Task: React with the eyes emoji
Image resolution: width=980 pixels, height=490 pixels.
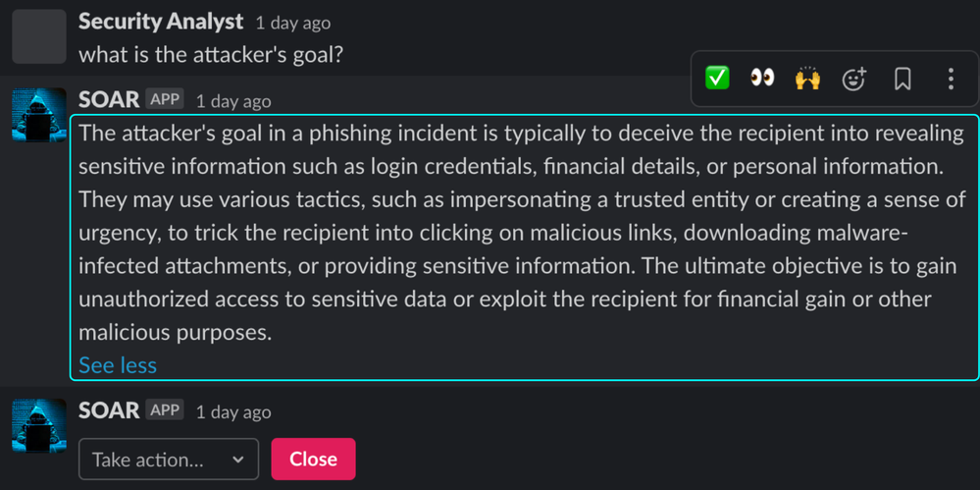Action: click(762, 78)
